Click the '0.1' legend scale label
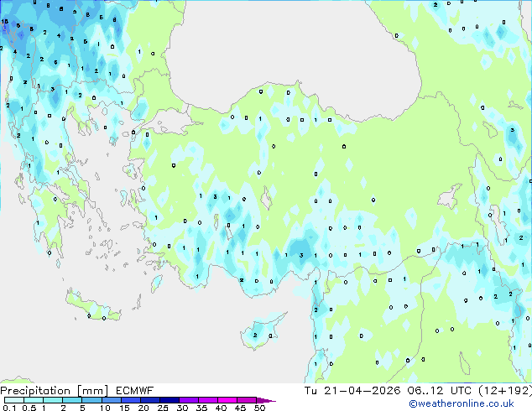Viewport: 532px width, 411px height. [x=8, y=408]
